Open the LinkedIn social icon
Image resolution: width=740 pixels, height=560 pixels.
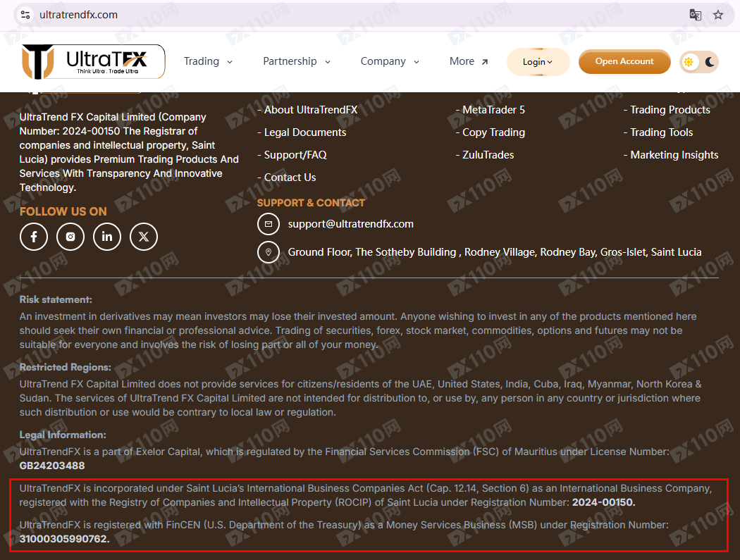click(x=107, y=237)
